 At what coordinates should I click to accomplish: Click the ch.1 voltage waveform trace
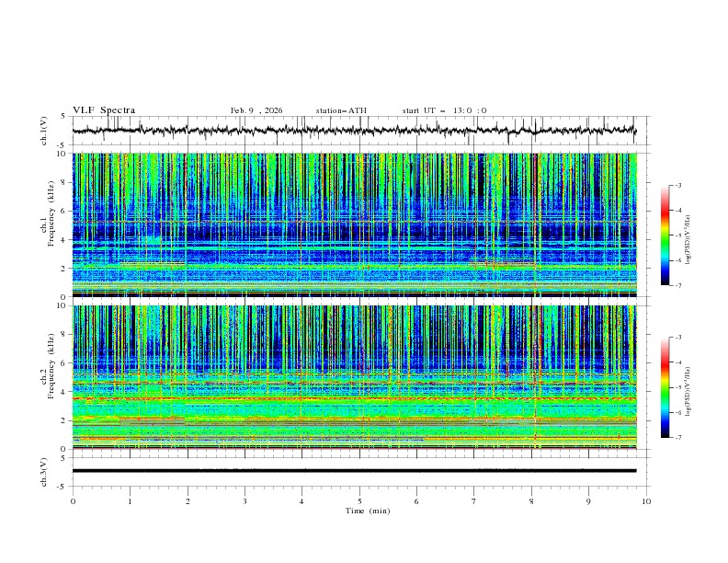click(354, 131)
